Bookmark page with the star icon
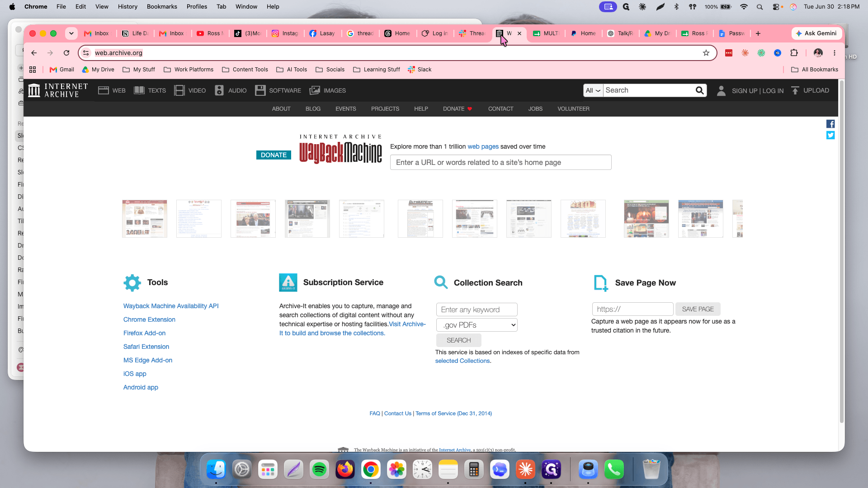 706,53
